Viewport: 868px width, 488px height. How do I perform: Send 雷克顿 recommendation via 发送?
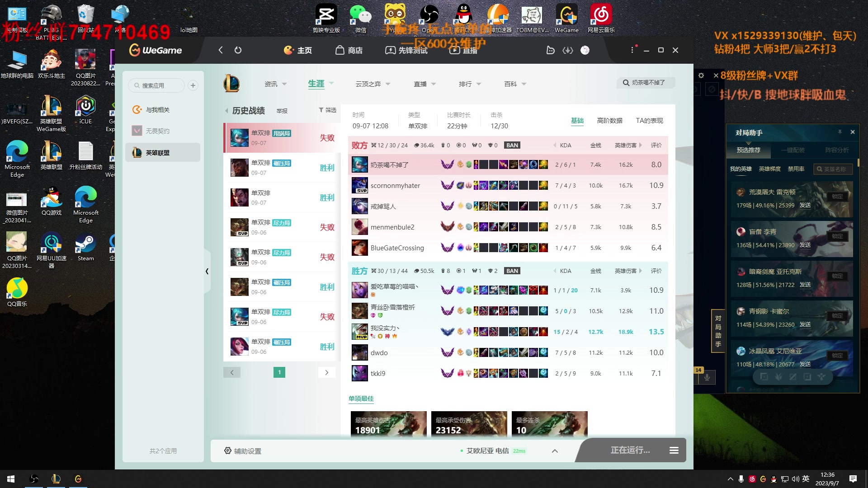pyautogui.click(x=805, y=205)
